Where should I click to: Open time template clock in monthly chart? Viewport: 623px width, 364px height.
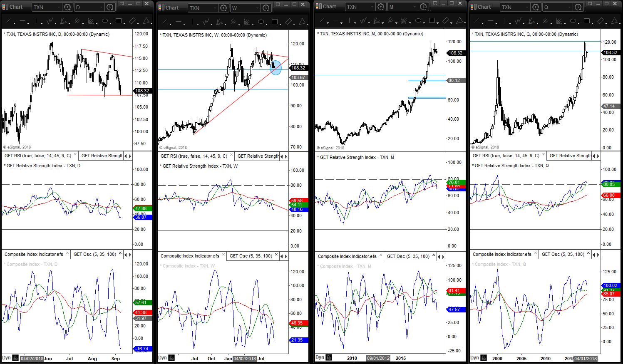[x=423, y=7]
